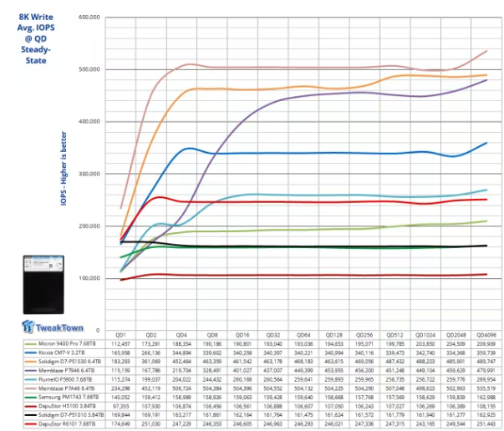Click the QD2 column header

(x=150, y=335)
